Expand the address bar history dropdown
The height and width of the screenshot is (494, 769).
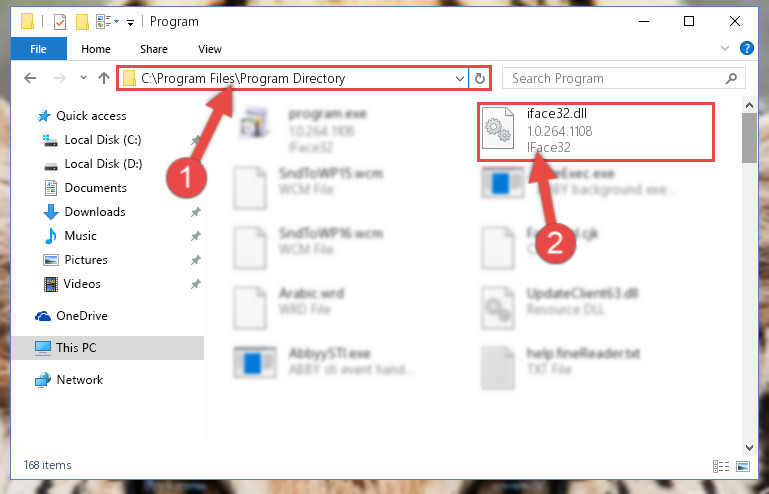click(460, 78)
